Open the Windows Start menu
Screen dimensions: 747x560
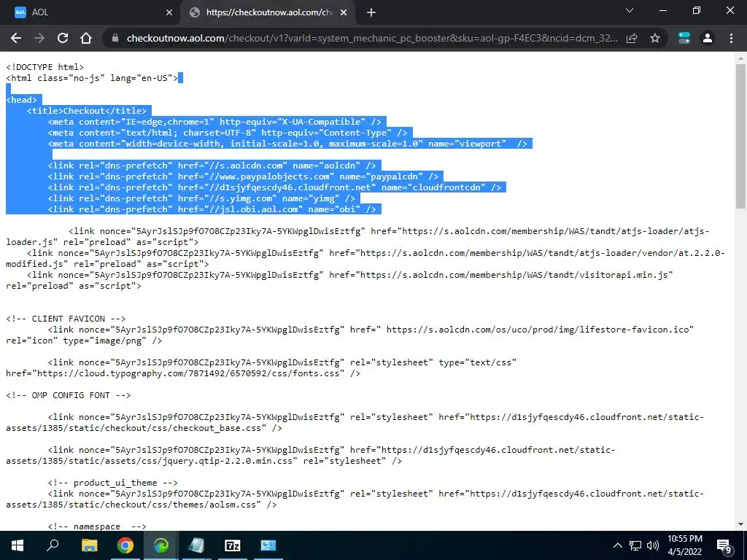pyautogui.click(x=18, y=545)
